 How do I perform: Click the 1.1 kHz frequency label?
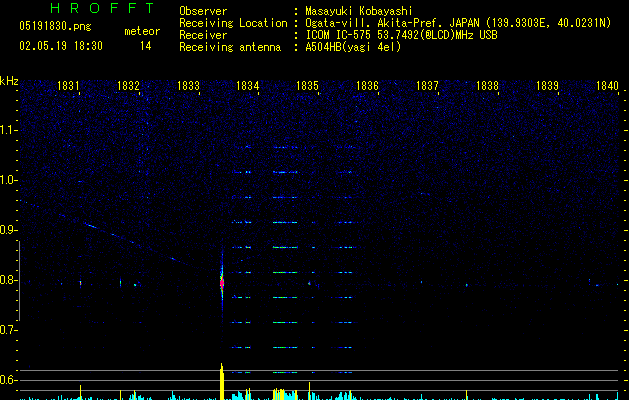click(8, 130)
